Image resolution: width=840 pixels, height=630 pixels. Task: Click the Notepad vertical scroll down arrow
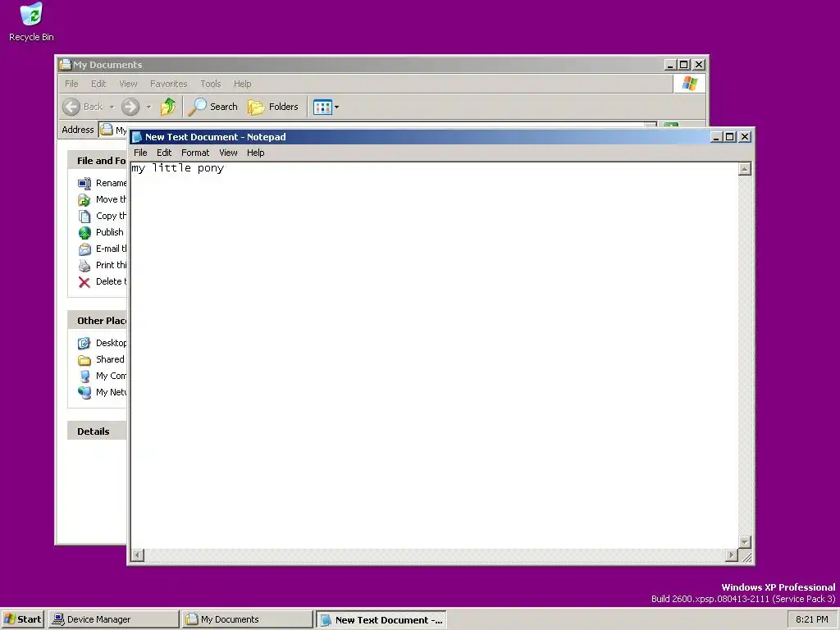click(745, 542)
